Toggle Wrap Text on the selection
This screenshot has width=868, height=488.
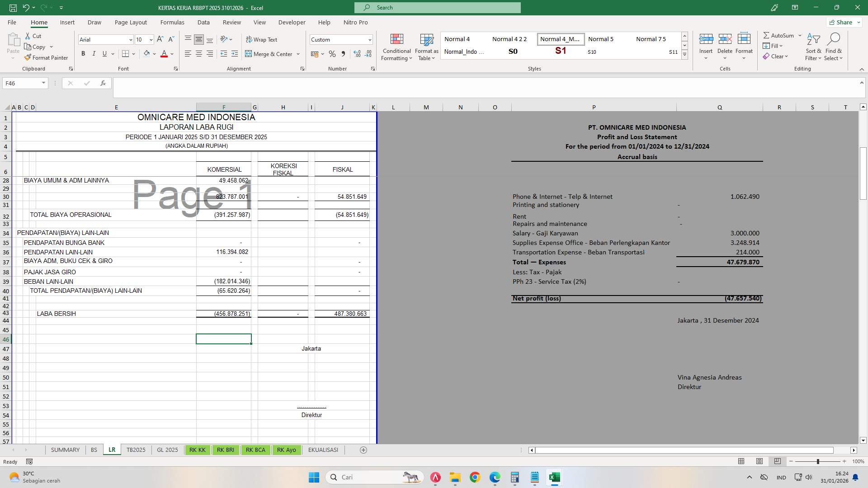[x=262, y=39]
